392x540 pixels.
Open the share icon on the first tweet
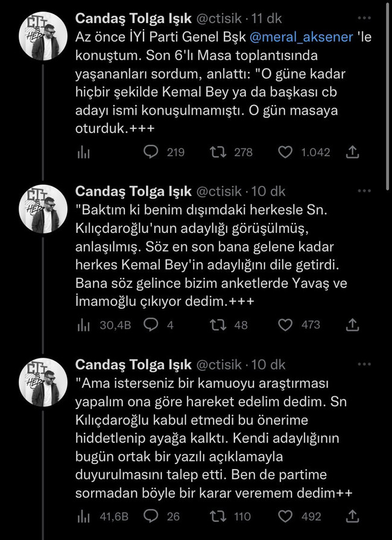pos(353,153)
